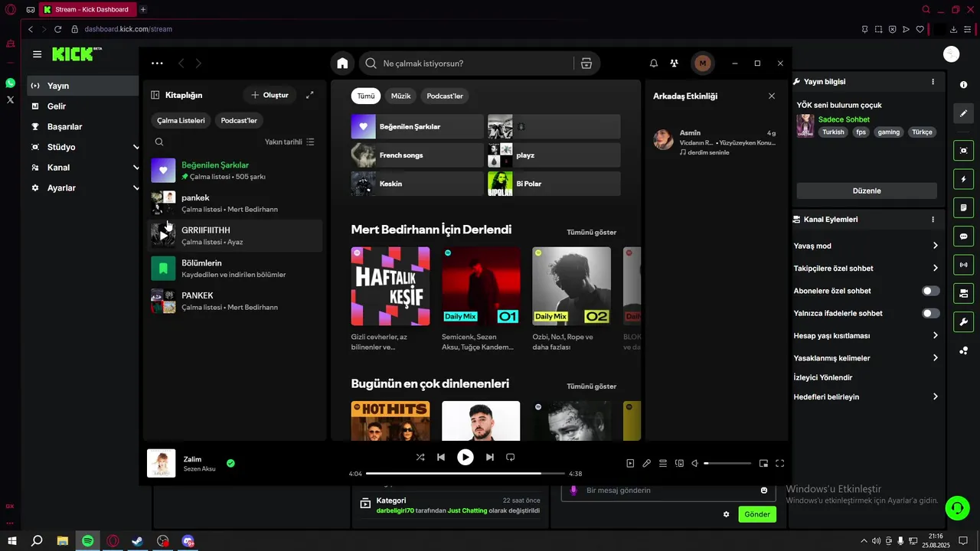980x551 pixels.
Task: Click Kick pencil edit icon in sidebar
Action: tap(964, 113)
